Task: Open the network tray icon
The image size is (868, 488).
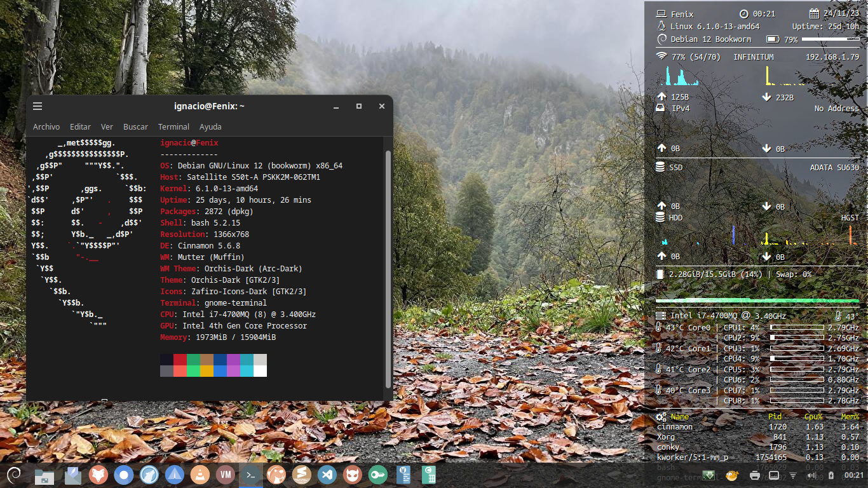Action: (793, 475)
